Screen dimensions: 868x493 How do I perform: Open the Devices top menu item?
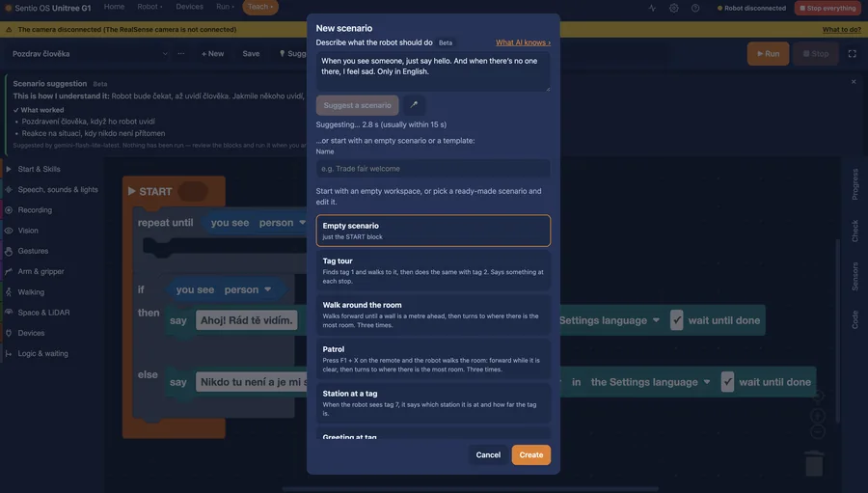[x=189, y=7]
